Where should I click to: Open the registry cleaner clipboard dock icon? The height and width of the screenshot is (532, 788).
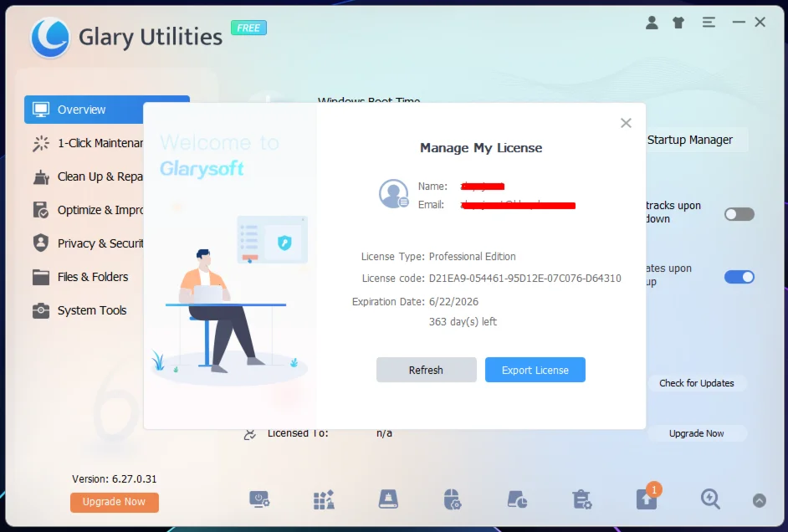pos(582,499)
